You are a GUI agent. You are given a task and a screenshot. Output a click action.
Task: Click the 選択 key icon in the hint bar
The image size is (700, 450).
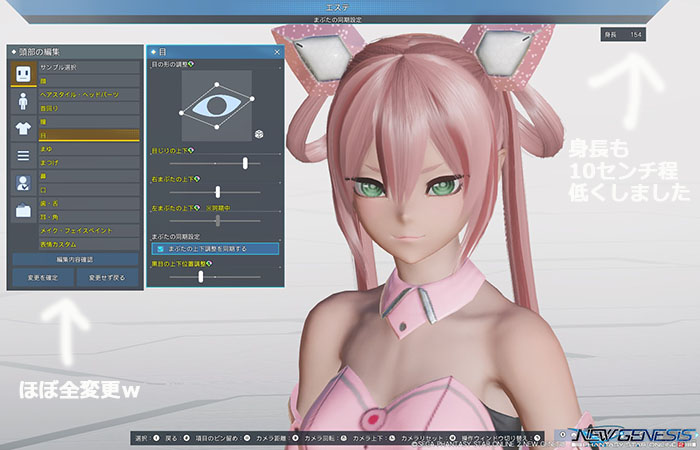(x=156, y=438)
